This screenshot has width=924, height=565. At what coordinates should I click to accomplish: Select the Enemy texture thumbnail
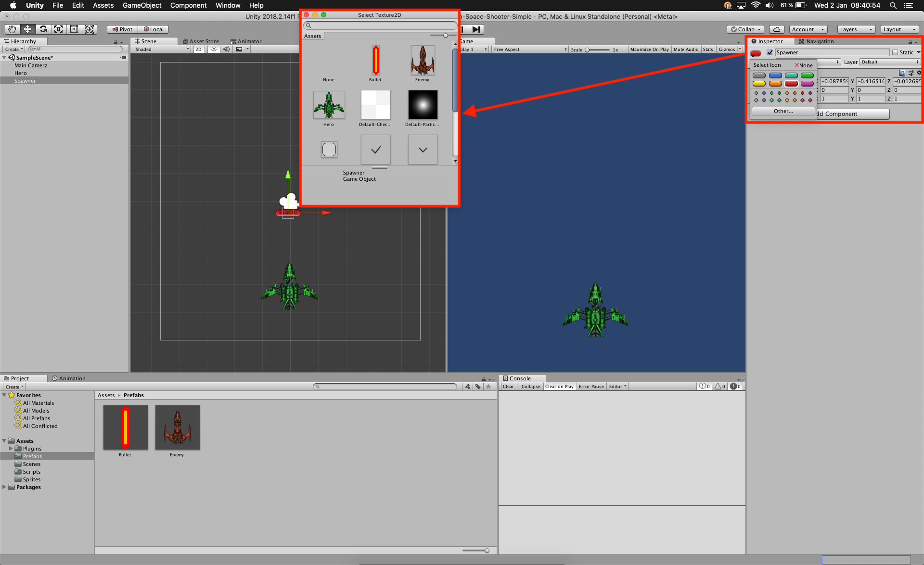[x=423, y=61]
